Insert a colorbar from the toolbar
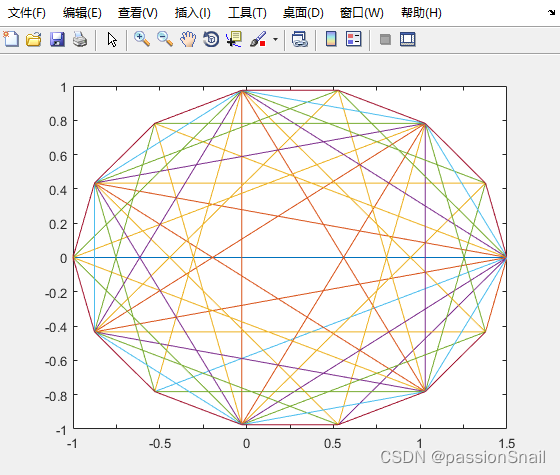 331,39
